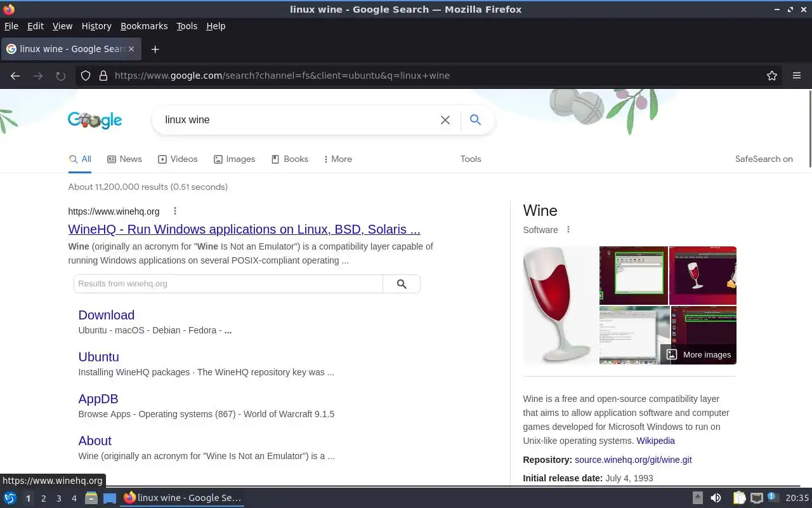This screenshot has height=508, width=812.
Task: Click More images button on thumbnails
Action: 698,355
